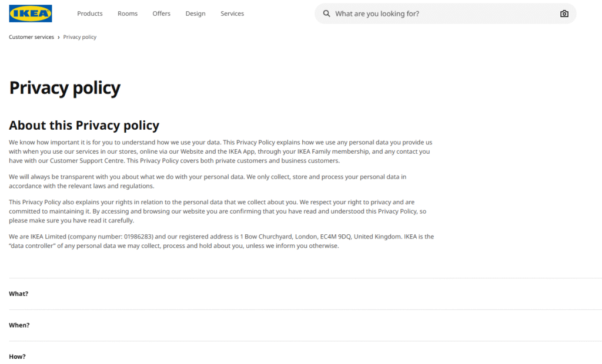Click the large 'Privacy policy' page heading
The image size is (602, 364).
[65, 88]
